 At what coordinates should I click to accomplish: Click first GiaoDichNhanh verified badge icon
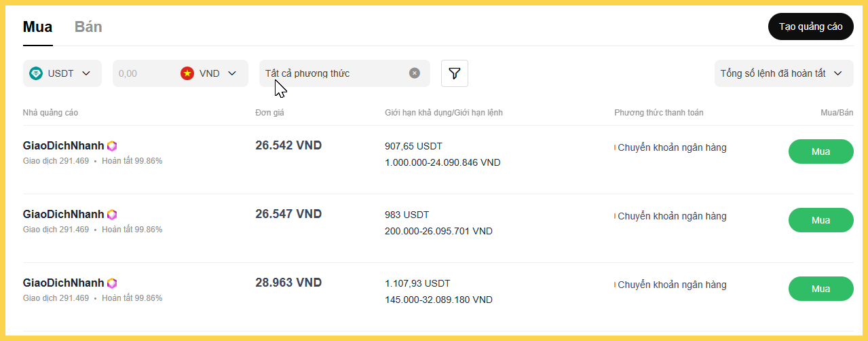pyautogui.click(x=112, y=146)
